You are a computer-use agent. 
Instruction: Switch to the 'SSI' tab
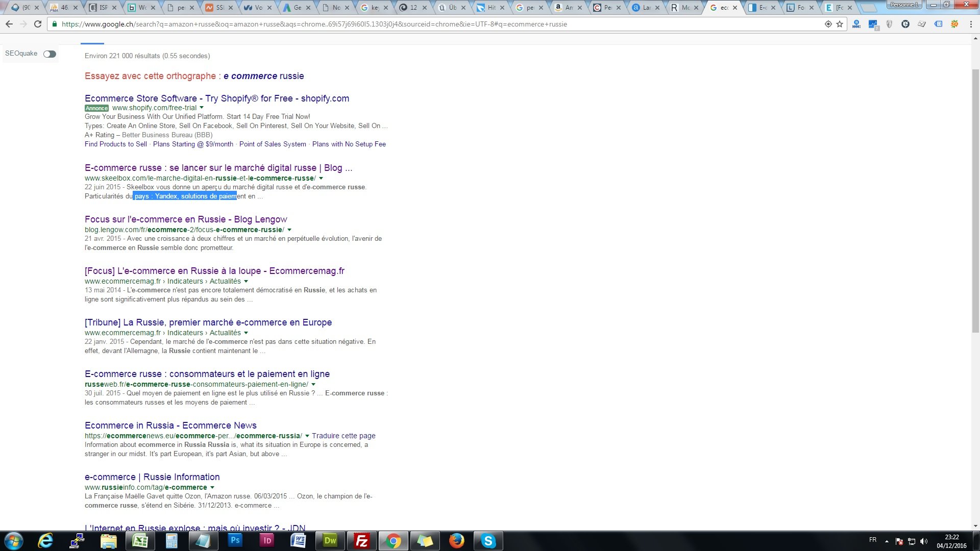click(x=219, y=8)
